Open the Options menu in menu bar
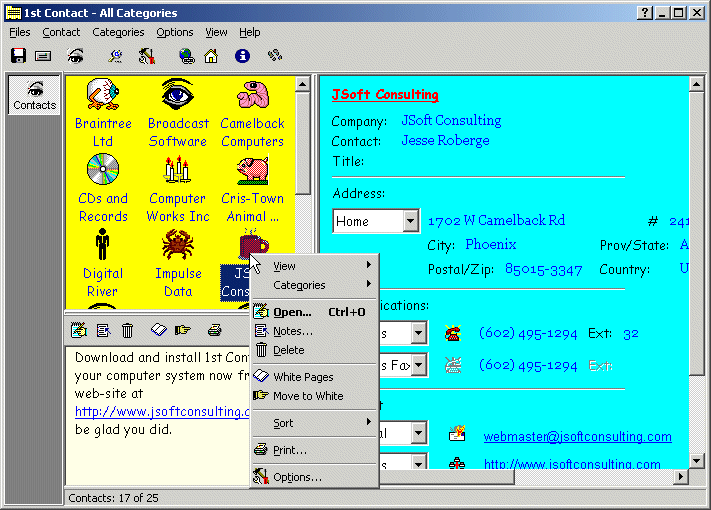Screen dimensions: 711x510 pyautogui.click(x=175, y=32)
